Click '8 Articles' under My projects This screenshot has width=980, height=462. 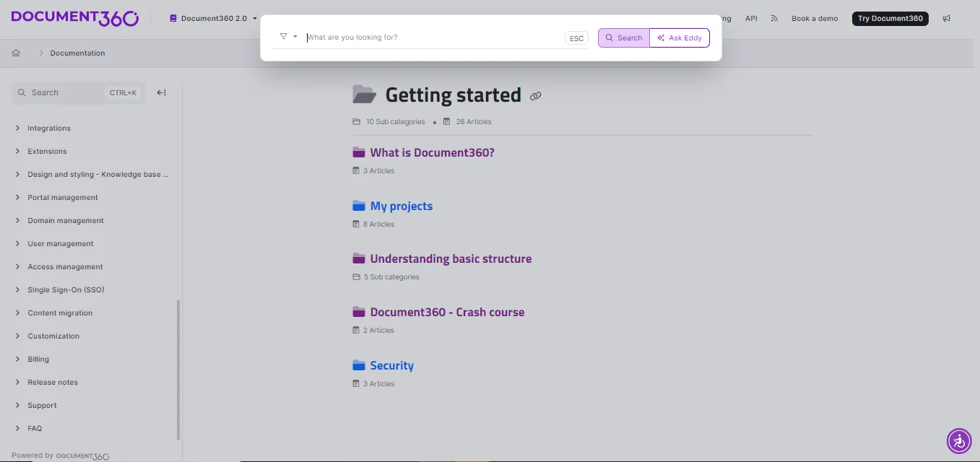[x=378, y=225]
